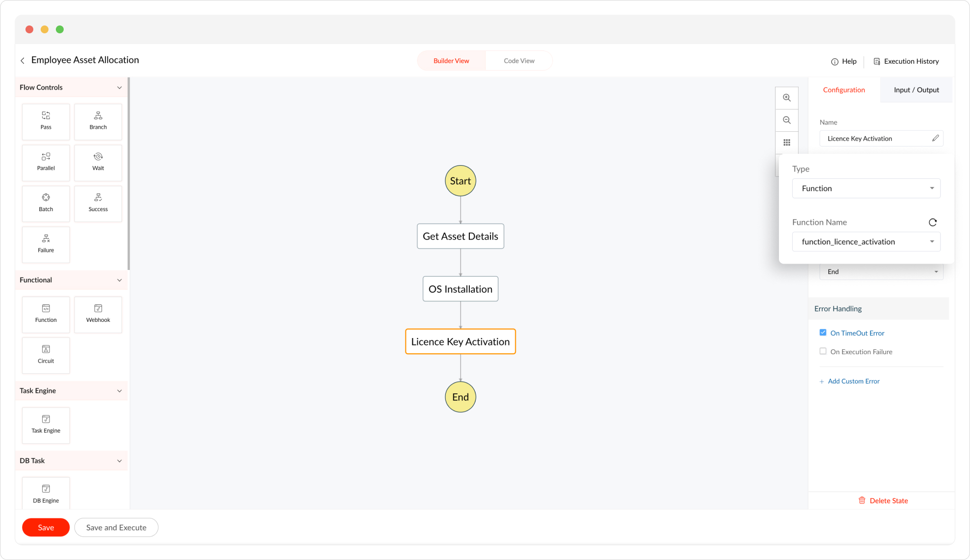Viewport: 970px width, 560px height.
Task: Open the Input / Output tab
Action: tap(916, 90)
